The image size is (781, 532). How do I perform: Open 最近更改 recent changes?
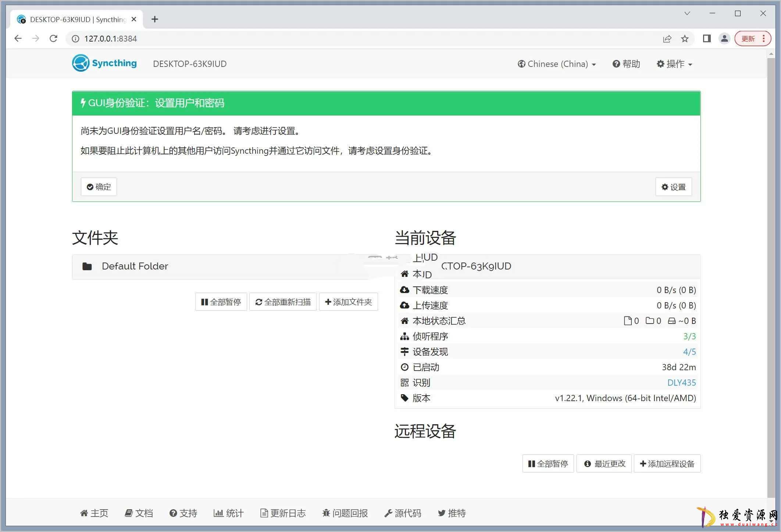[x=604, y=464]
